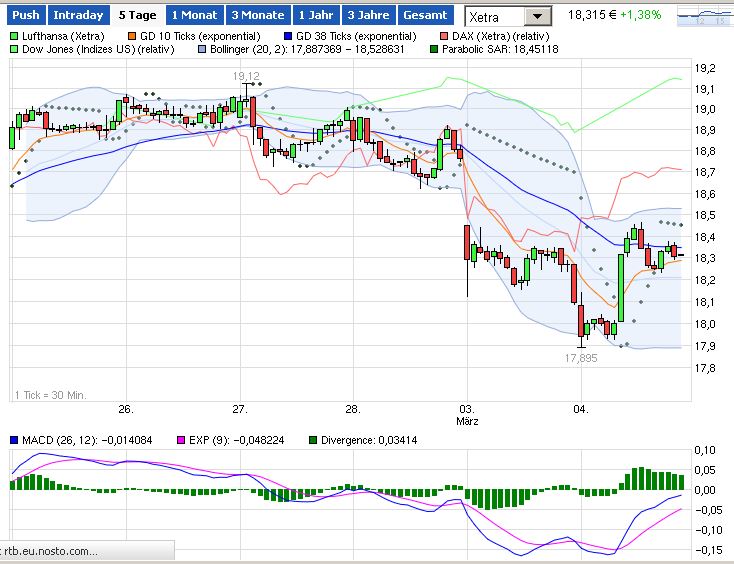The width and height of the screenshot is (734, 564).
Task: Click the Dow Jones (Indizes US) label
Action: (98, 49)
